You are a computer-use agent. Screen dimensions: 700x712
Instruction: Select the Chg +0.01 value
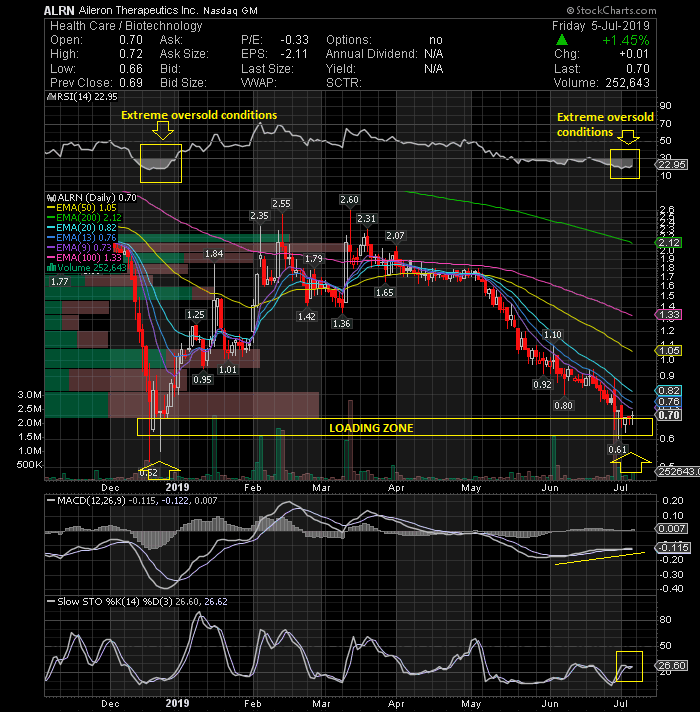[634, 54]
